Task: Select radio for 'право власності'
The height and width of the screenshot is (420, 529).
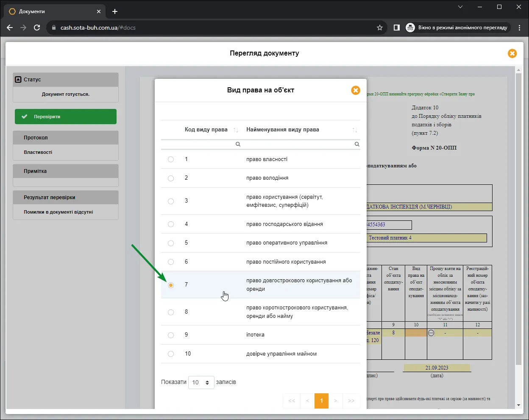Action: (x=171, y=159)
